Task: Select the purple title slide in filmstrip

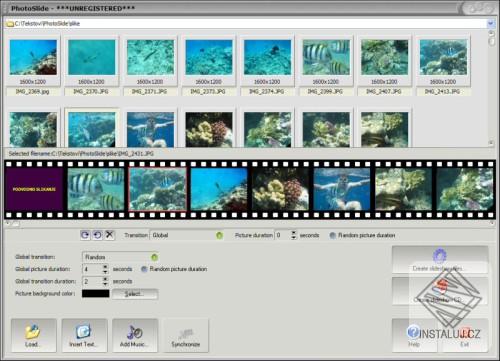Action: [34, 189]
